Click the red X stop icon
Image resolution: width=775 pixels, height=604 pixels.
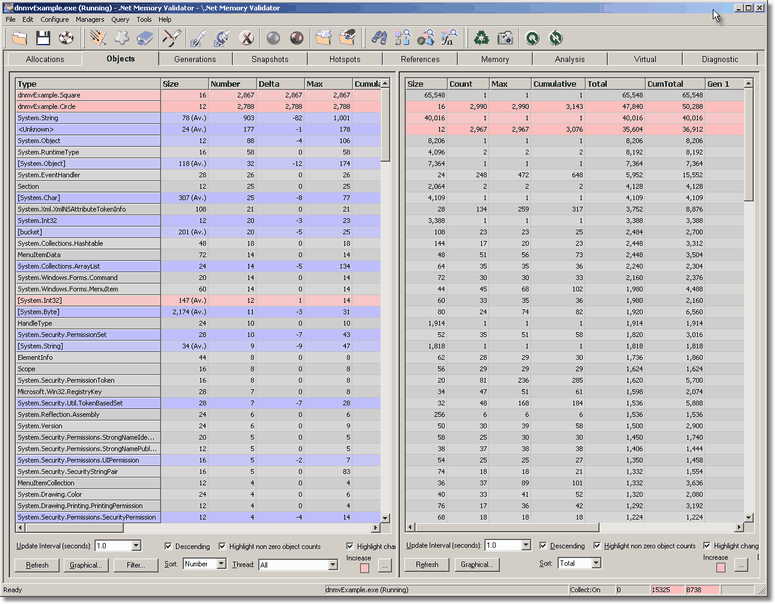[x=246, y=38]
